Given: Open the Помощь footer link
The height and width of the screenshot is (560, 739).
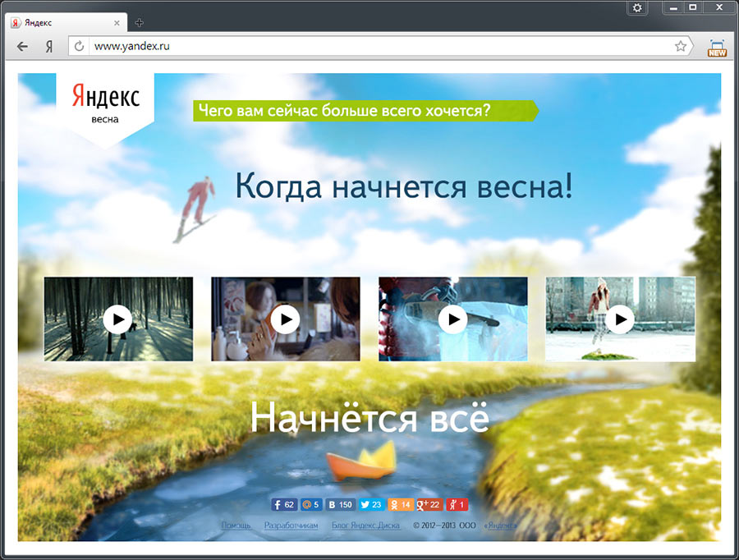Looking at the screenshot, I should pos(236,525).
